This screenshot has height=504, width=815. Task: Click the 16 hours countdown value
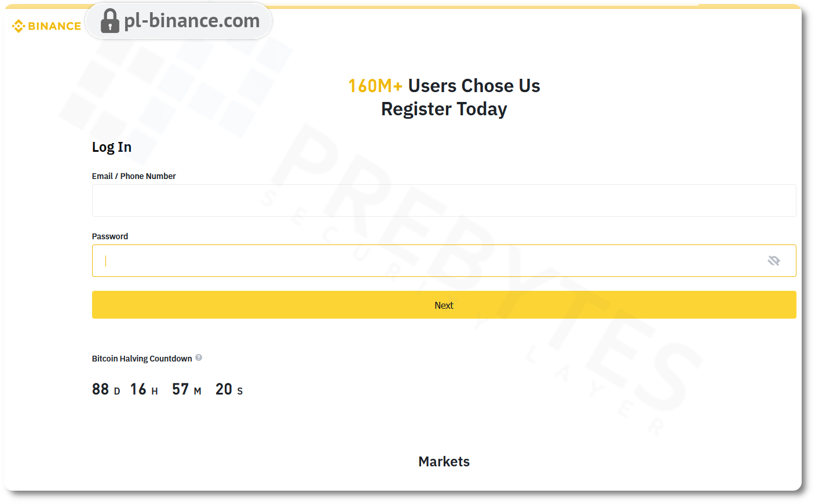click(138, 389)
